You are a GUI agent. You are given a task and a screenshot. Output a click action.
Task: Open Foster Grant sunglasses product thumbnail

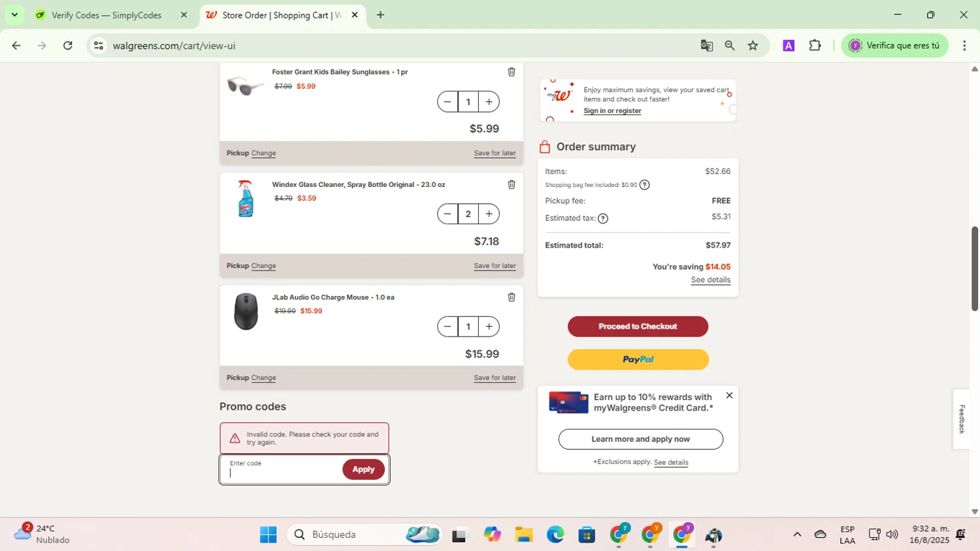click(245, 86)
